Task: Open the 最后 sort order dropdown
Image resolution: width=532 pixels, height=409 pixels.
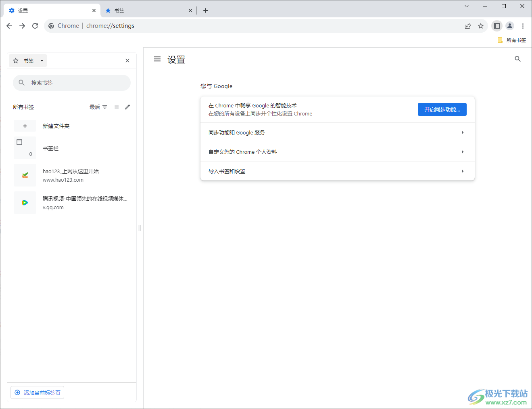Action: tap(98, 107)
